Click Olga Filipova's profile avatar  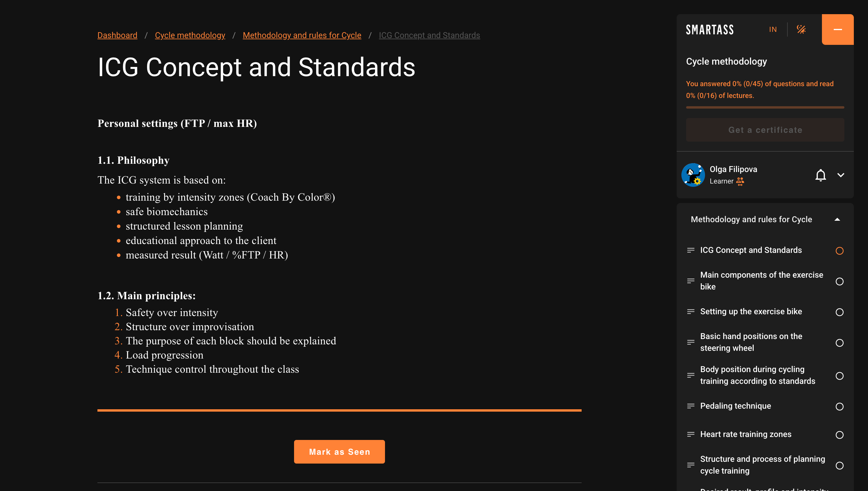coord(693,175)
